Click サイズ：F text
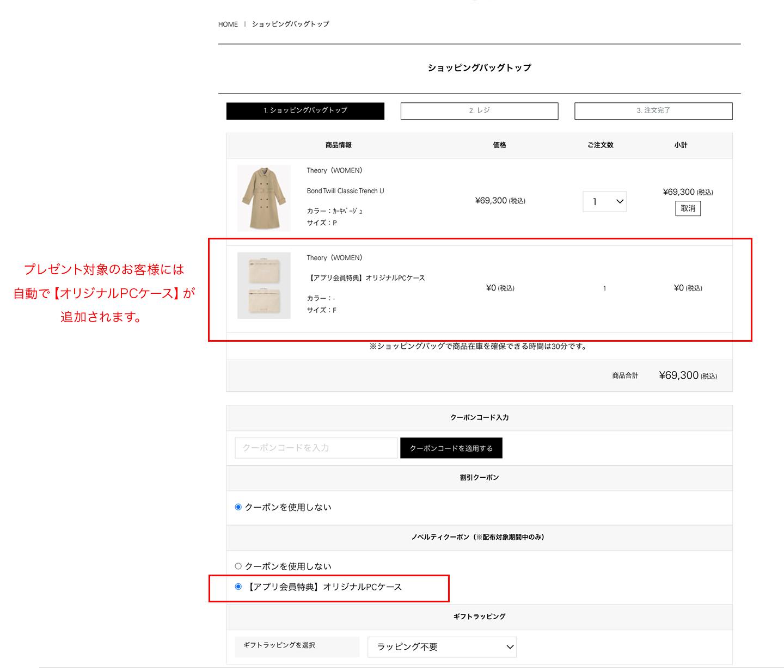784x672 pixels. point(322,310)
